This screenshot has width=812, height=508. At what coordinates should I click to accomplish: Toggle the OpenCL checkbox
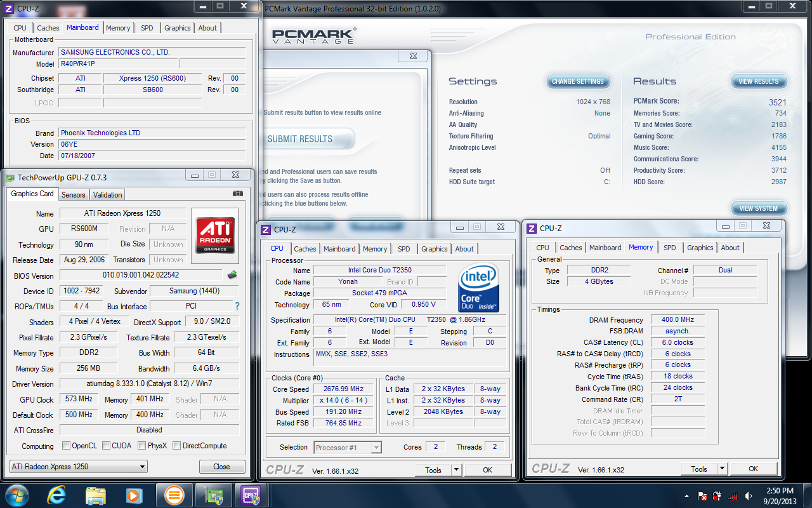coord(66,446)
